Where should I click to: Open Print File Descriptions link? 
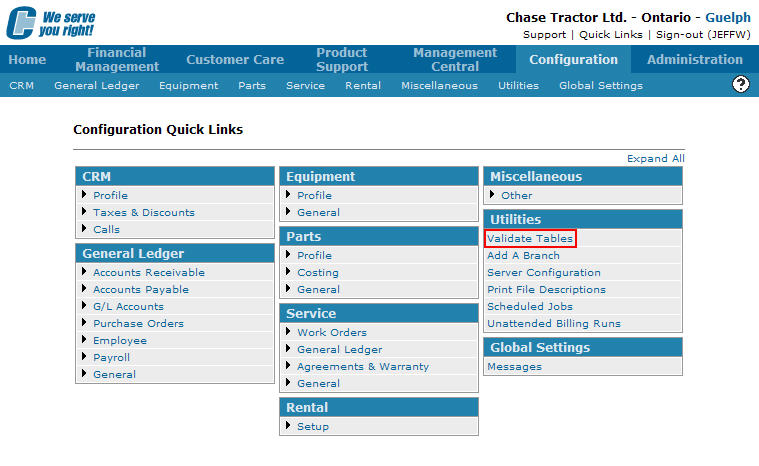pos(546,289)
